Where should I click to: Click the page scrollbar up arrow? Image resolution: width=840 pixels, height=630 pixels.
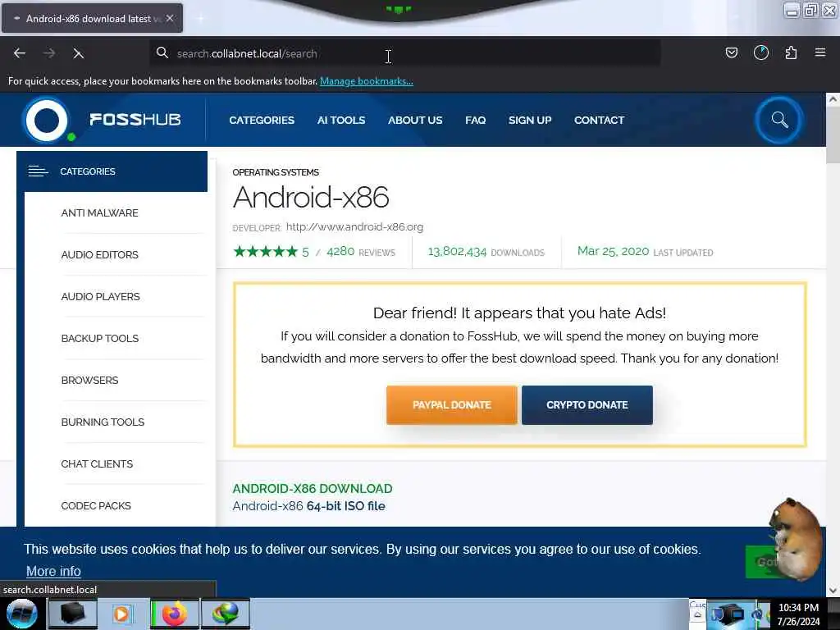tap(833, 99)
